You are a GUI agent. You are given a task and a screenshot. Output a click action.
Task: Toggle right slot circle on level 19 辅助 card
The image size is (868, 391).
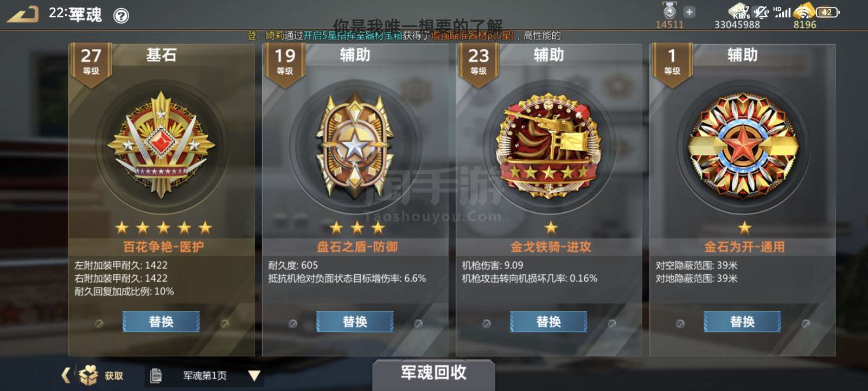tap(418, 323)
